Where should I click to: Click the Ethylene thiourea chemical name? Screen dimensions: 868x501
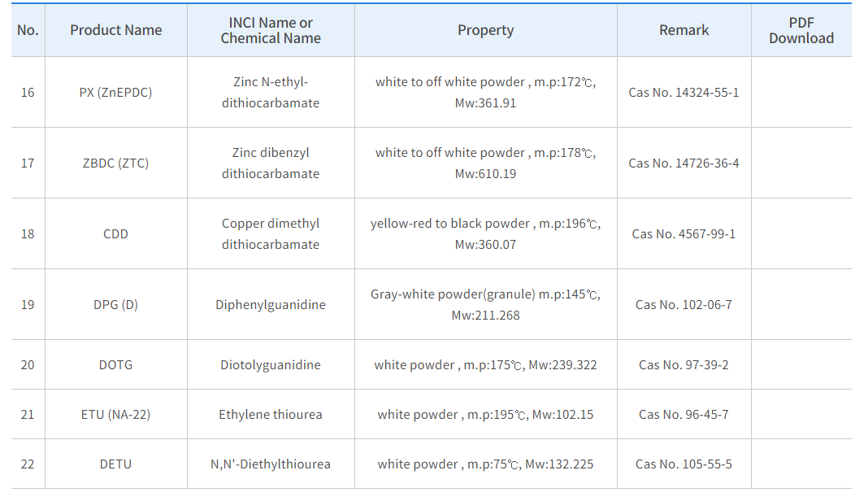[x=271, y=414]
